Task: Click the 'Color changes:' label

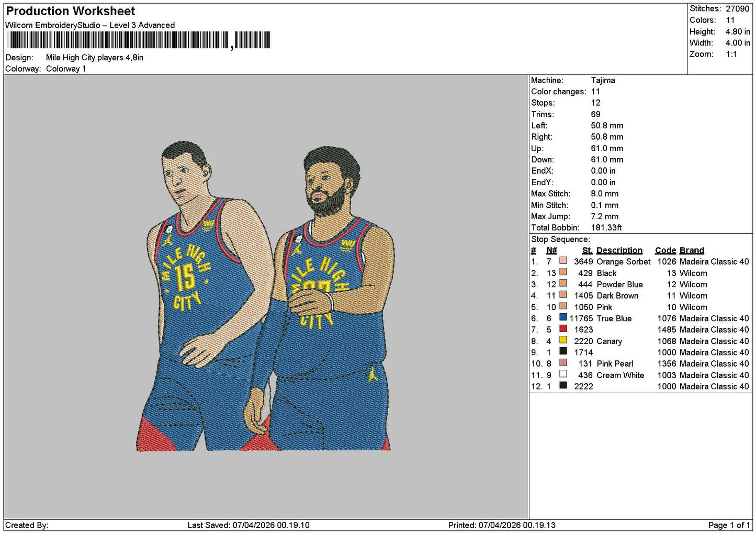Action: [x=559, y=92]
